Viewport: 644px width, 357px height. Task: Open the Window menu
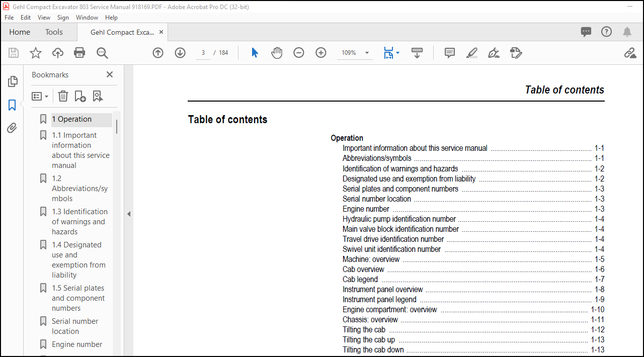click(87, 17)
